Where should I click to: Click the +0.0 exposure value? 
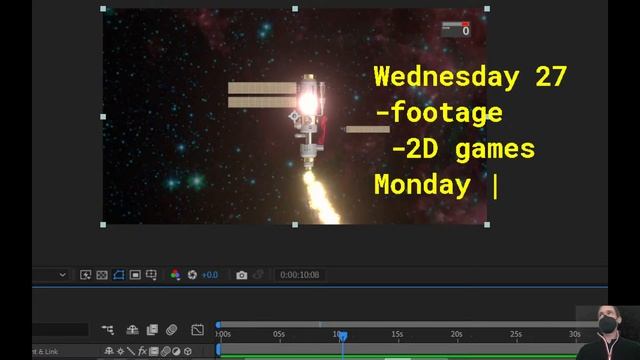pos(210,275)
